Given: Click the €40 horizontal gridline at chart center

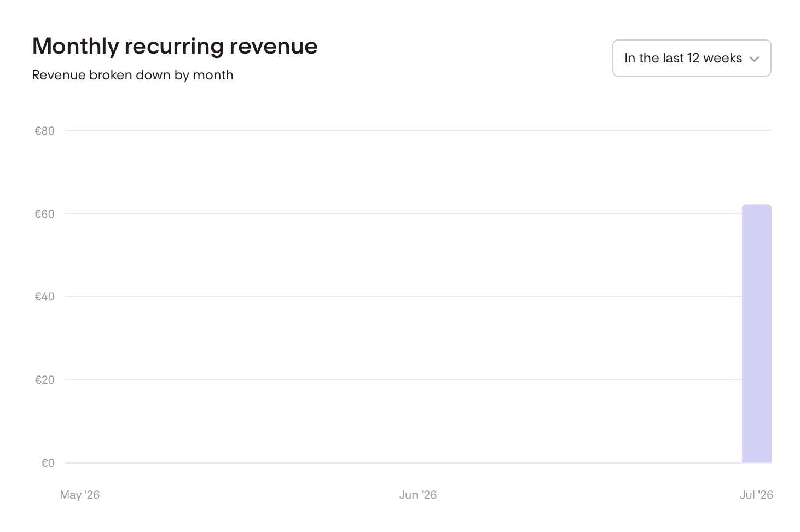Looking at the screenshot, I should coord(403,297).
